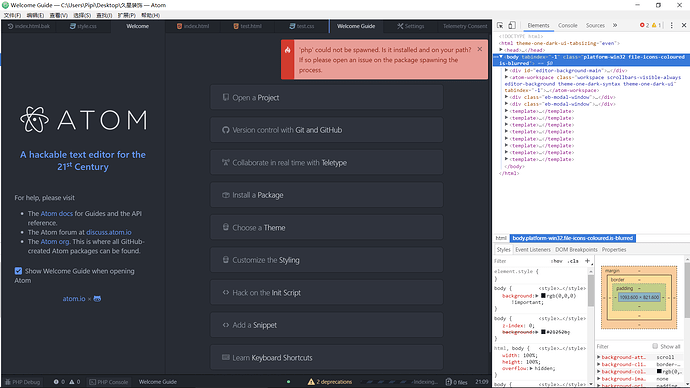Click the package icon on Install a Package
This screenshot has width=690, height=388.
[226, 195]
